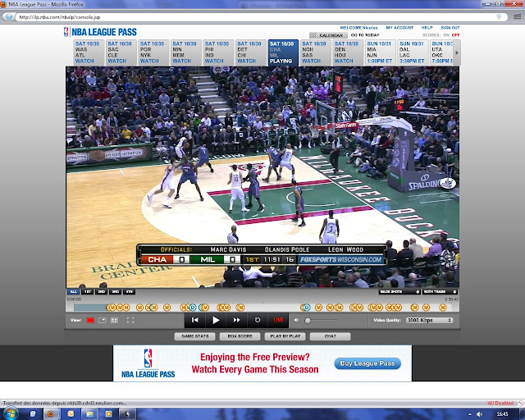The width and height of the screenshot is (525, 420).
Task: Click the SIGN OUT link
Action: click(450, 28)
